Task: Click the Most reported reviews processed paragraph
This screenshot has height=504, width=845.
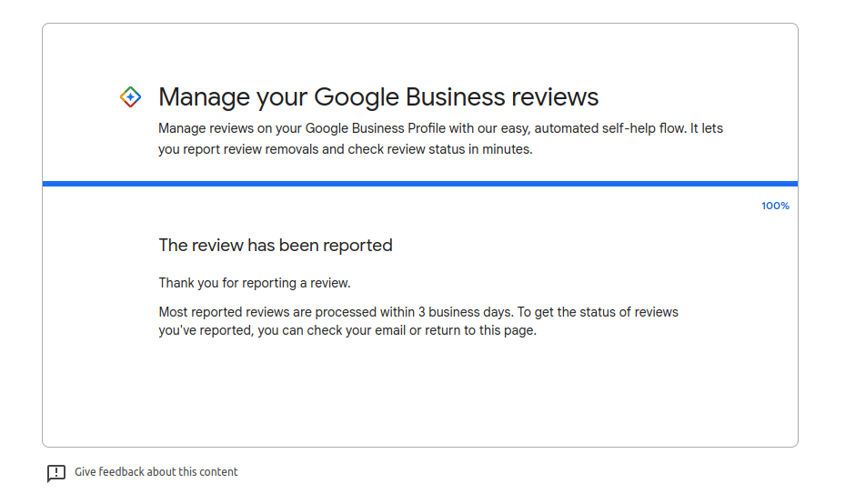Action: 418,321
